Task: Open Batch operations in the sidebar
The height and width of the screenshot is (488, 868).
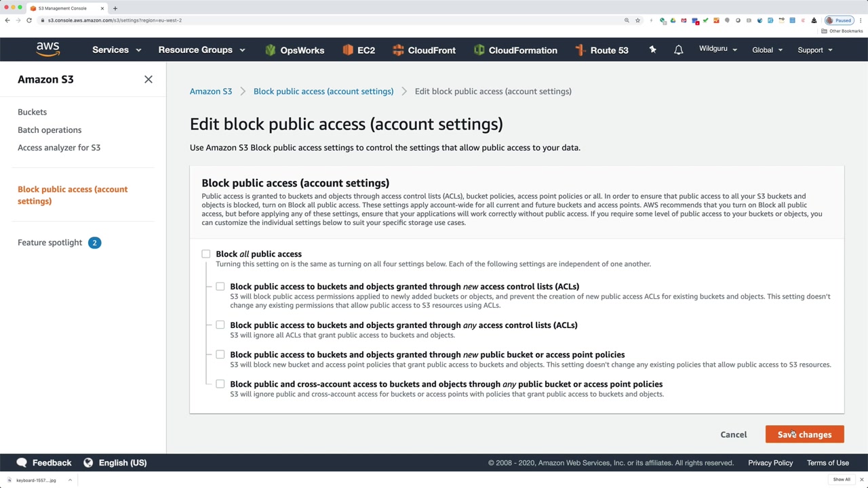Action: (50, 130)
